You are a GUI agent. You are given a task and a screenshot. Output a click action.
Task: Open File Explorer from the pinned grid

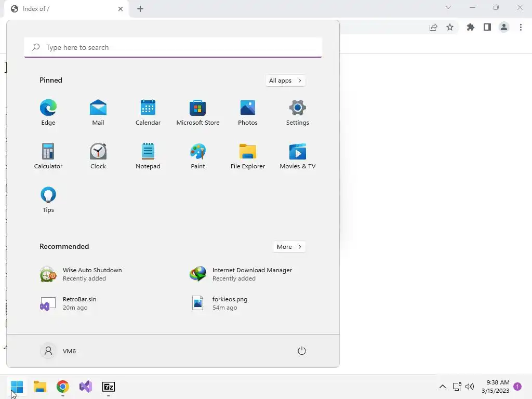tap(248, 156)
